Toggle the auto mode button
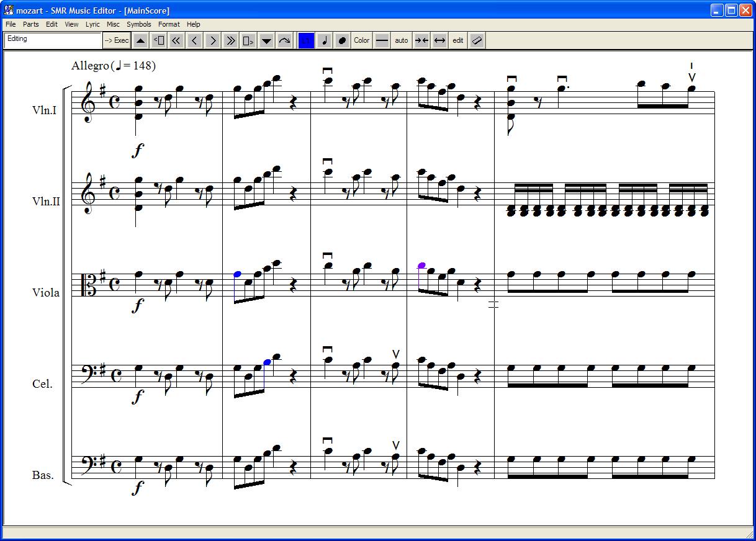Image resolution: width=756 pixels, height=541 pixels. 402,40
